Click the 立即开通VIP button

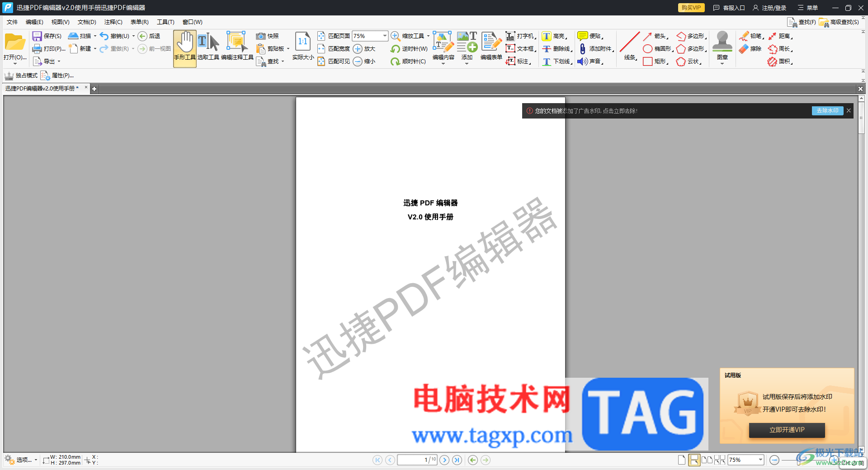[x=787, y=430]
